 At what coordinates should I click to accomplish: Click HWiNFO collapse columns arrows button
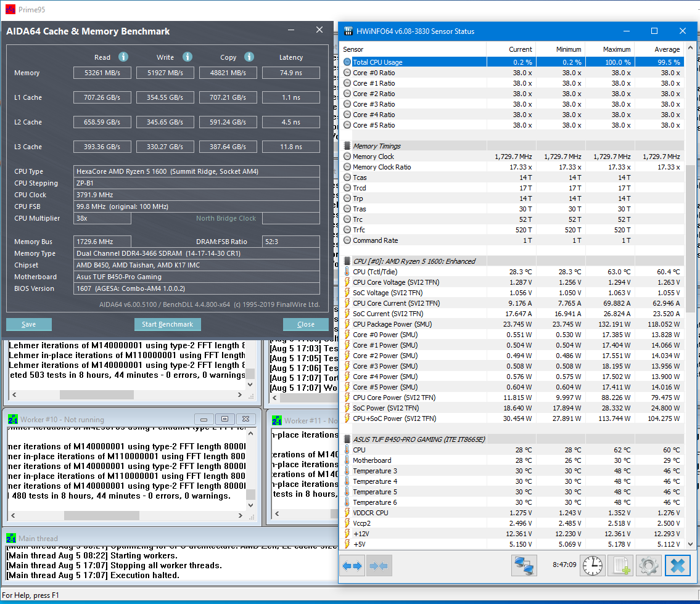[x=379, y=566]
